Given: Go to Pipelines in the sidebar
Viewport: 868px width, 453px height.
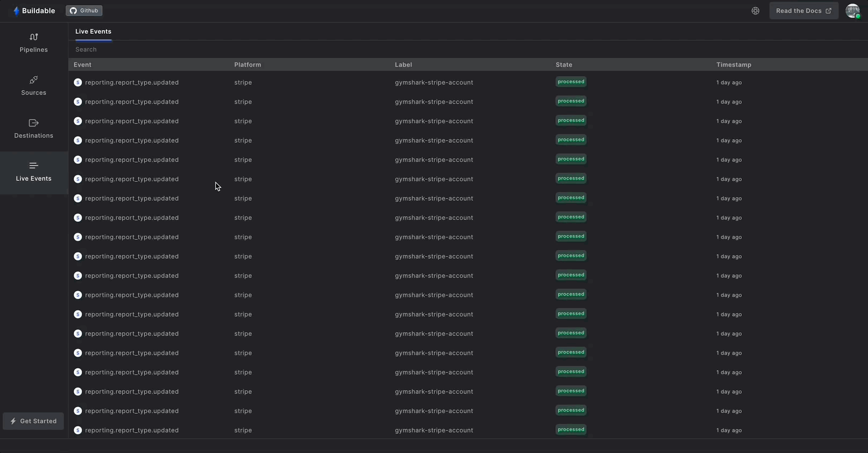Looking at the screenshot, I should tap(34, 43).
